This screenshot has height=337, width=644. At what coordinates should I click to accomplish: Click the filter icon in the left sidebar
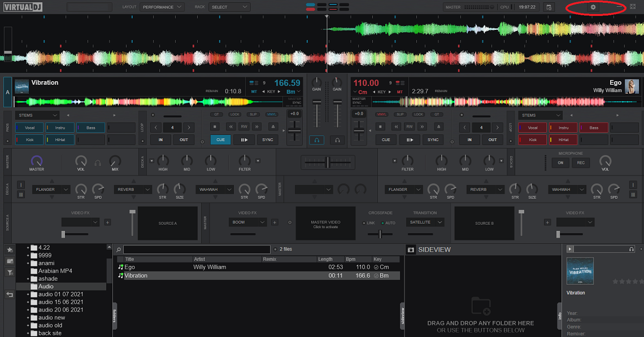click(x=10, y=272)
